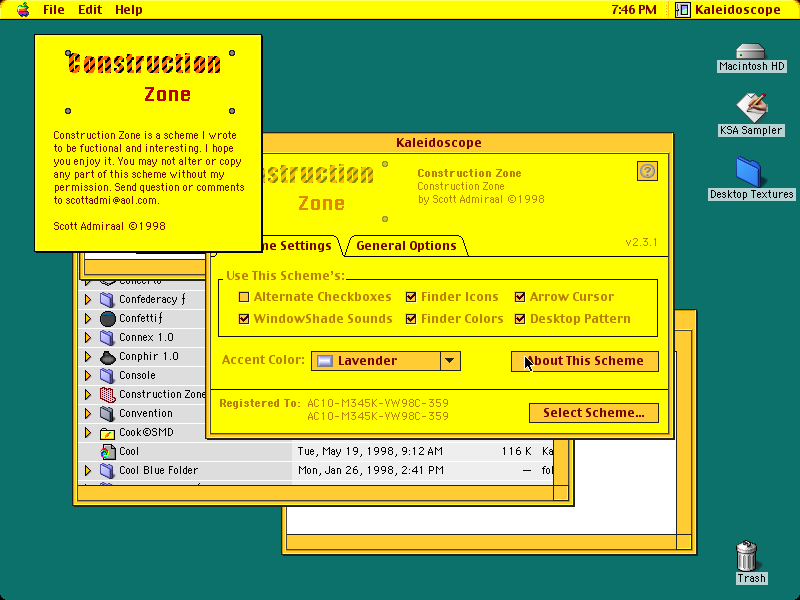The height and width of the screenshot is (600, 800).
Task: Expand the Cool Blue Folder triangle
Action: 88,470
